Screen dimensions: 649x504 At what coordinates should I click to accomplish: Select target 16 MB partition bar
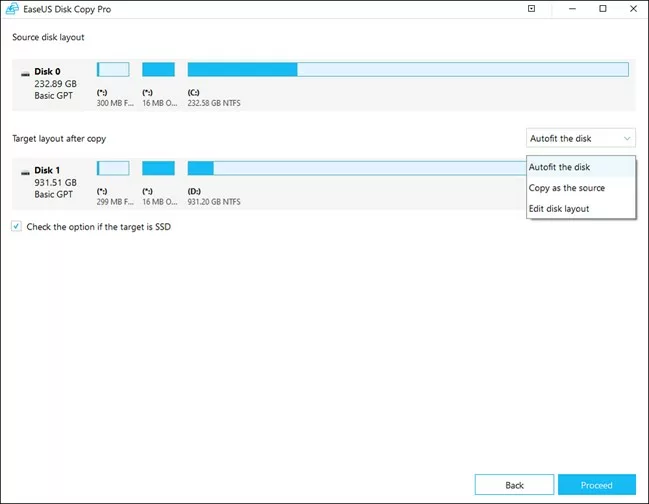click(x=158, y=168)
